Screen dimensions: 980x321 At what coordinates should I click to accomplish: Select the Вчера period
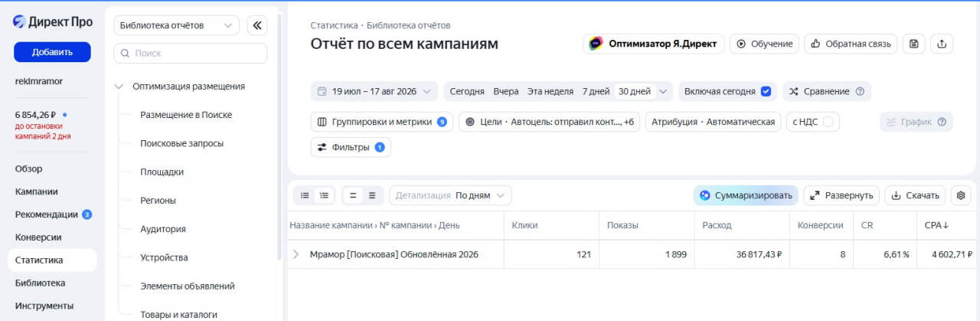[x=506, y=91]
